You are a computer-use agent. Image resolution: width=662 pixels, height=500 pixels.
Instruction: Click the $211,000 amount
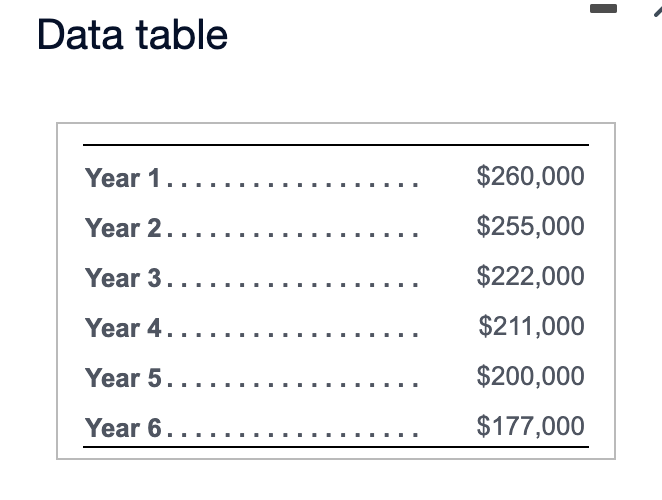pyautogui.click(x=532, y=326)
